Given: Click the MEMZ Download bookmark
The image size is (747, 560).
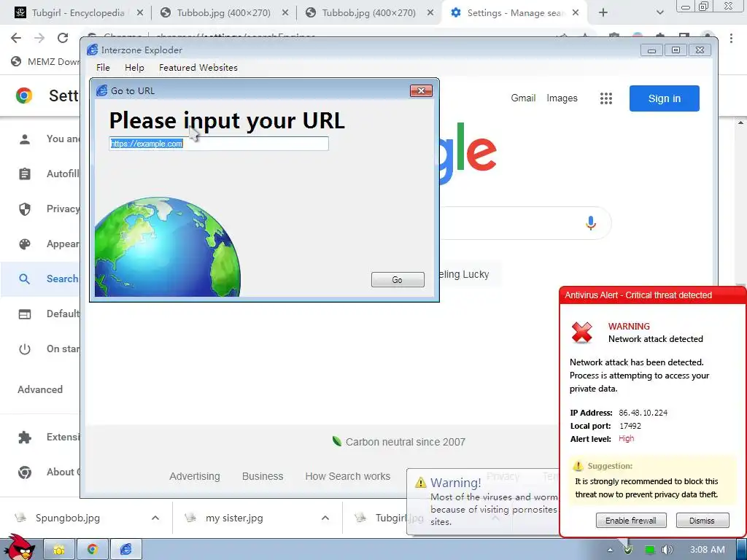Looking at the screenshot, I should pos(45,61).
